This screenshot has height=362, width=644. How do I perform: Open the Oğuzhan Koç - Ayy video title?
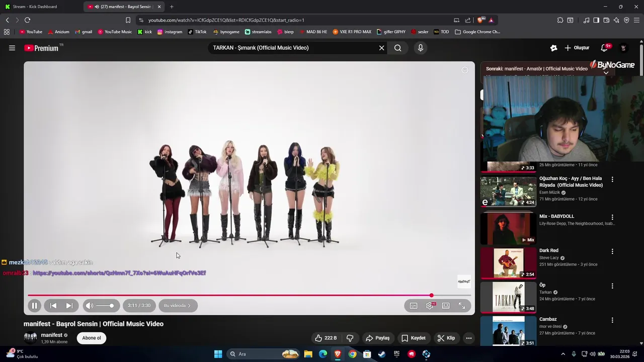pyautogui.click(x=571, y=182)
